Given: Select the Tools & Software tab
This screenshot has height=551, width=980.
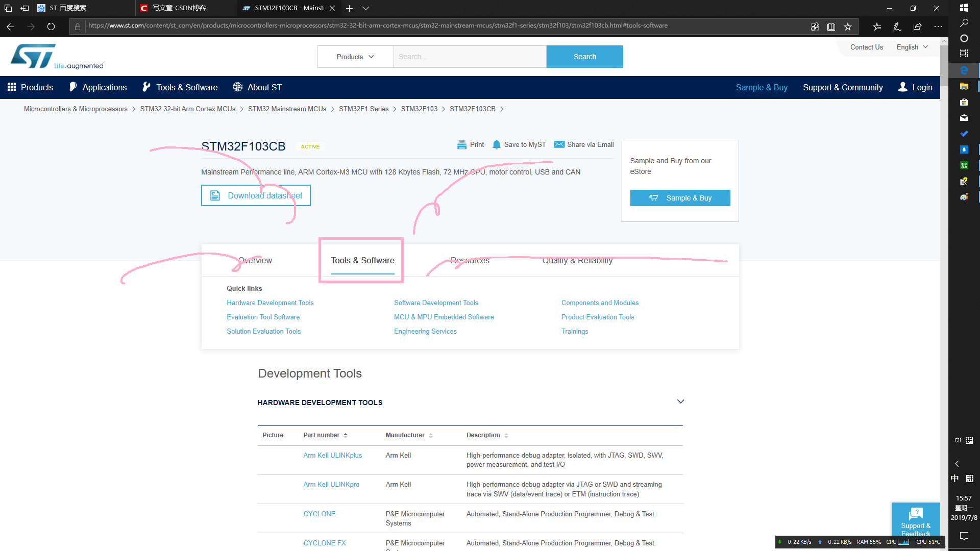Looking at the screenshot, I should 362,261.
